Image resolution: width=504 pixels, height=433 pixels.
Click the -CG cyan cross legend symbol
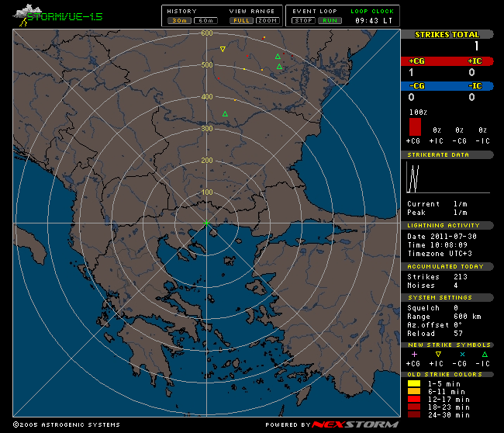[462, 354]
